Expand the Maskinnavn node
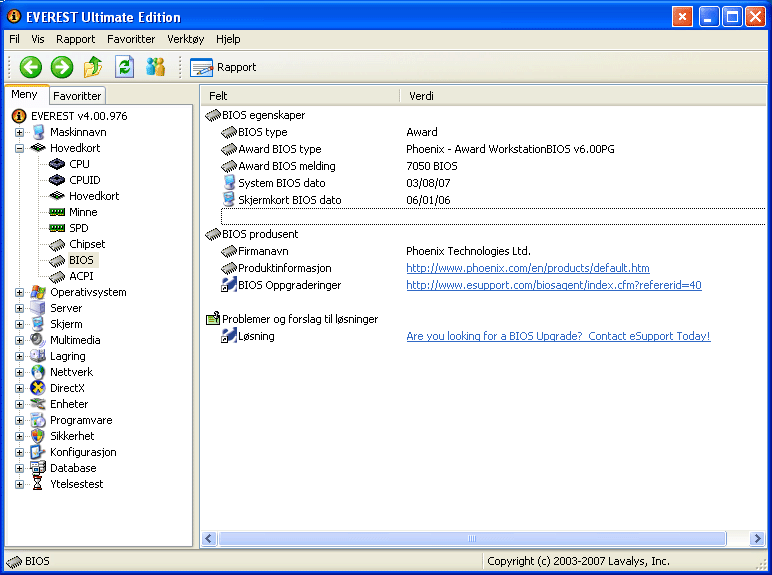 (x=19, y=132)
